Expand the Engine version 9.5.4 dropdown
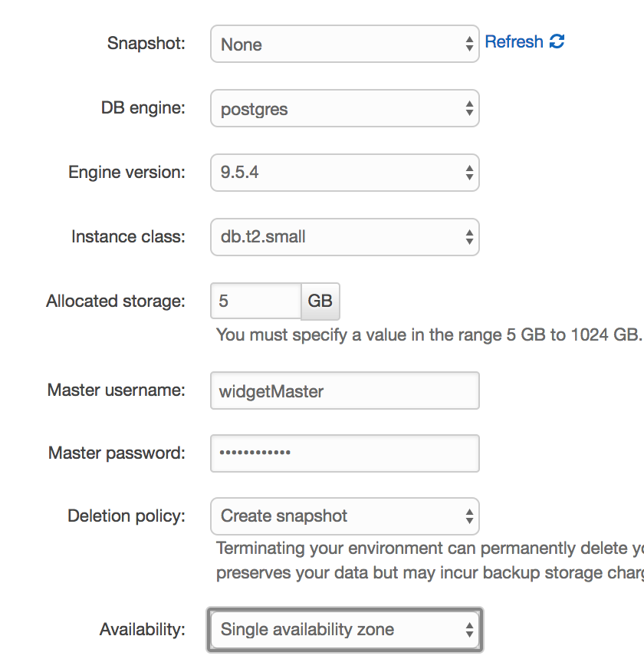 pyautogui.click(x=344, y=173)
